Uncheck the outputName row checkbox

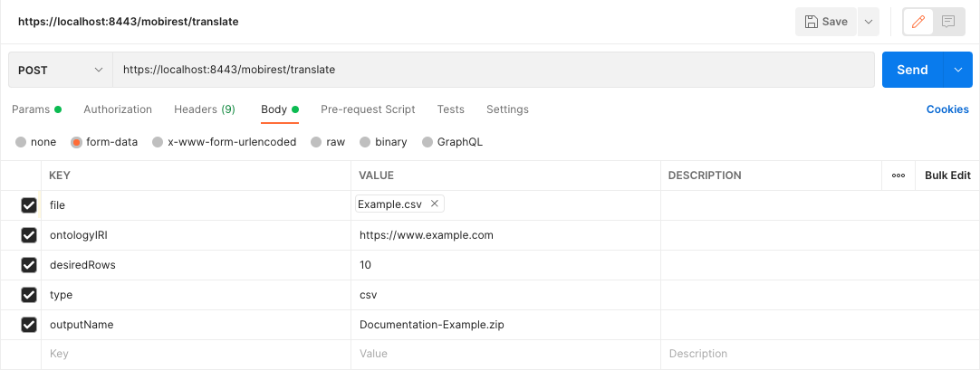[29, 325]
